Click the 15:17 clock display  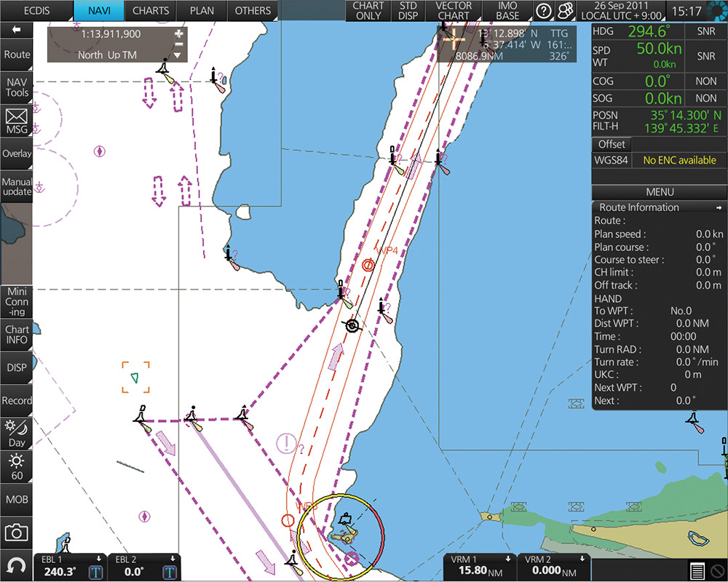[x=687, y=11]
